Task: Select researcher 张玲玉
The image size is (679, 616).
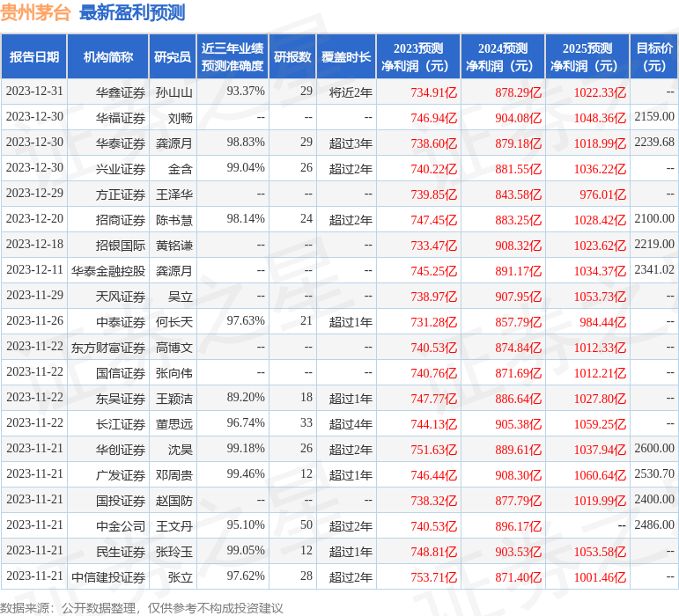Action: pos(174,552)
